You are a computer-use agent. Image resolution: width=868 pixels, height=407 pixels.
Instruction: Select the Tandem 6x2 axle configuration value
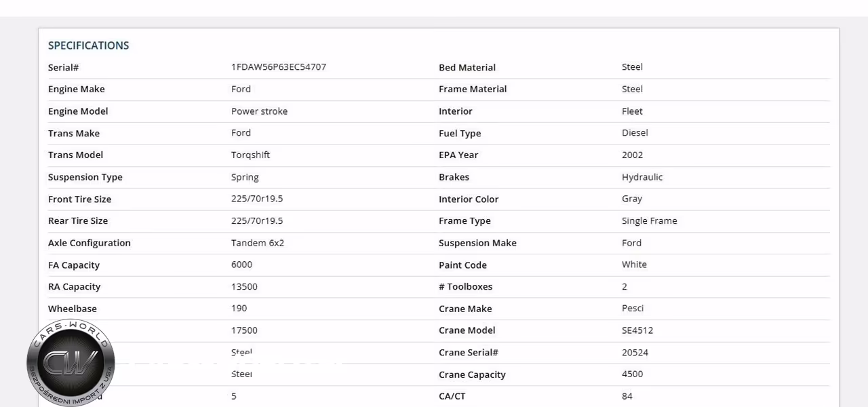tap(258, 243)
